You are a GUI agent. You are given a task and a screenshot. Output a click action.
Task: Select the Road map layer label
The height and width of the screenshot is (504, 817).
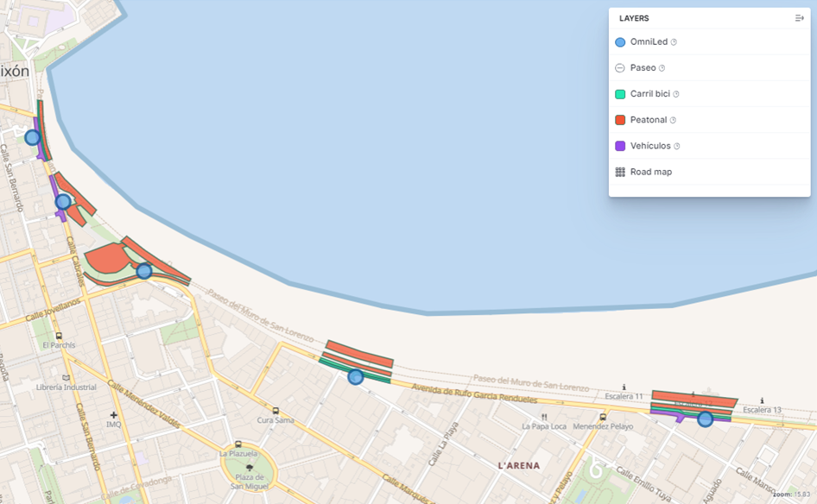650,172
